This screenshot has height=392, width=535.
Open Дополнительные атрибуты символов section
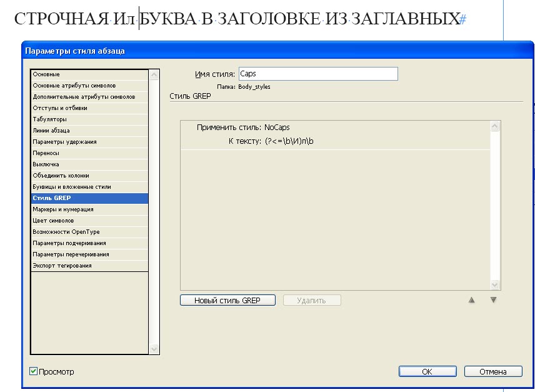pos(90,97)
